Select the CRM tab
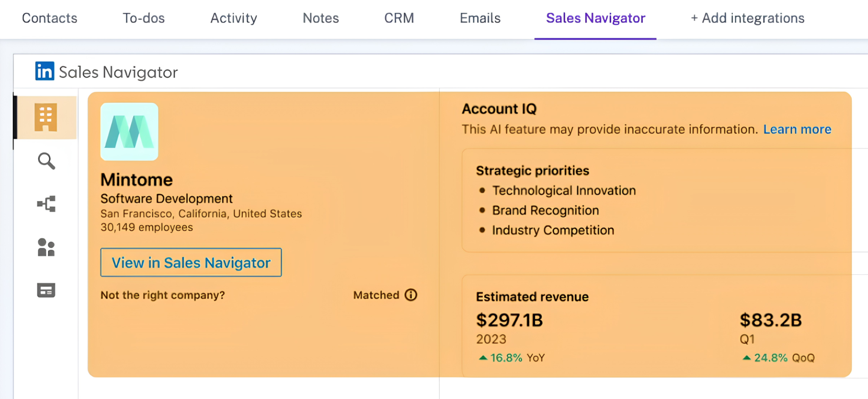This screenshot has height=399, width=868. [399, 18]
